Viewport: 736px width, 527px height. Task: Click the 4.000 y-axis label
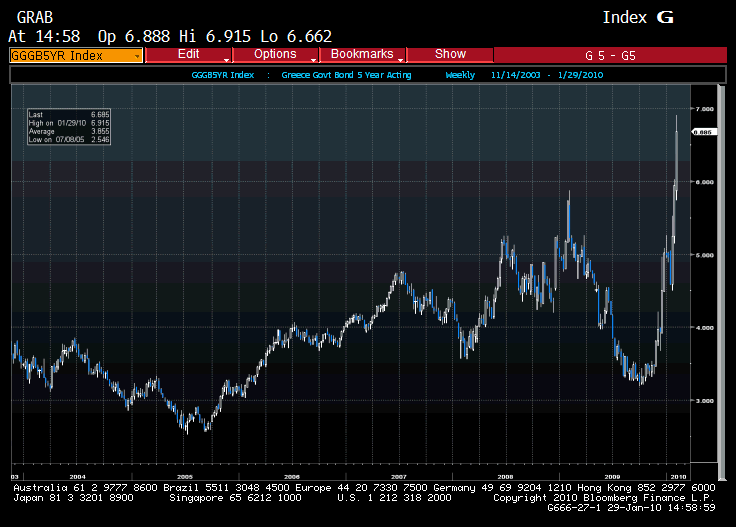click(705, 328)
